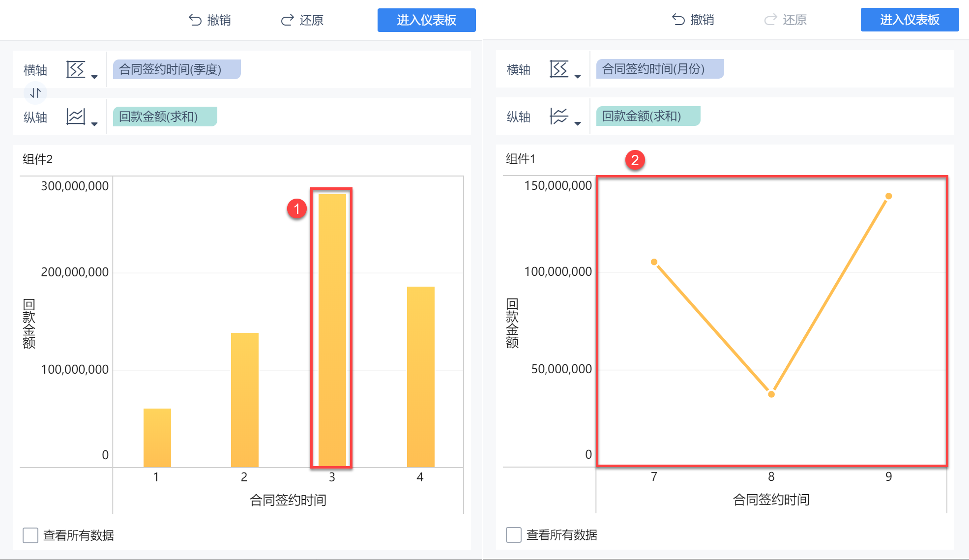Click the quarter 3 bar in chart
This screenshot has height=560, width=969.
click(x=332, y=329)
